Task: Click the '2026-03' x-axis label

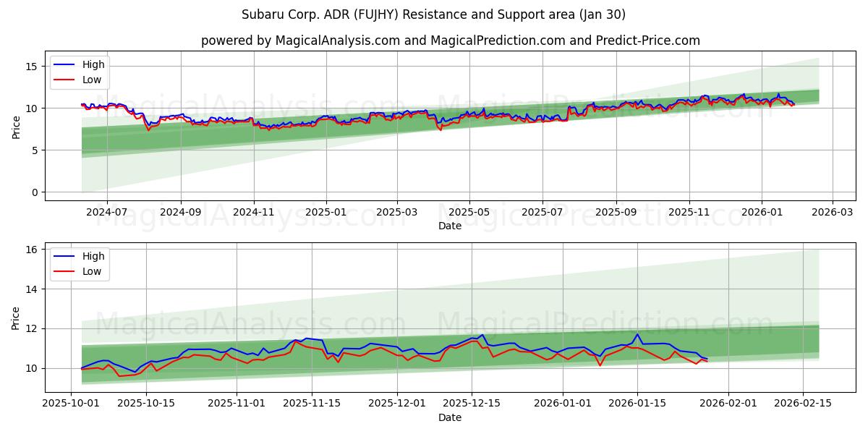Action: 832,212
